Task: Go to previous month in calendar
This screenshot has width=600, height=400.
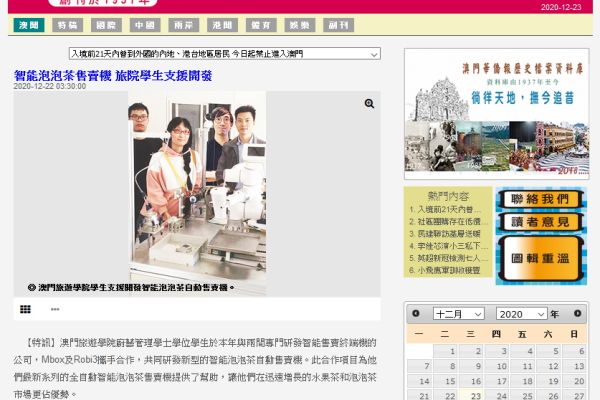Action: coord(416,314)
